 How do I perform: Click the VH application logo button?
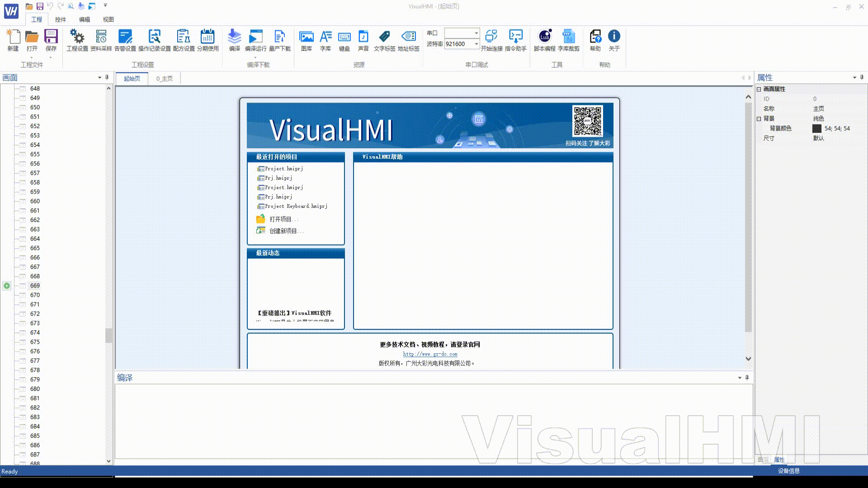(11, 11)
